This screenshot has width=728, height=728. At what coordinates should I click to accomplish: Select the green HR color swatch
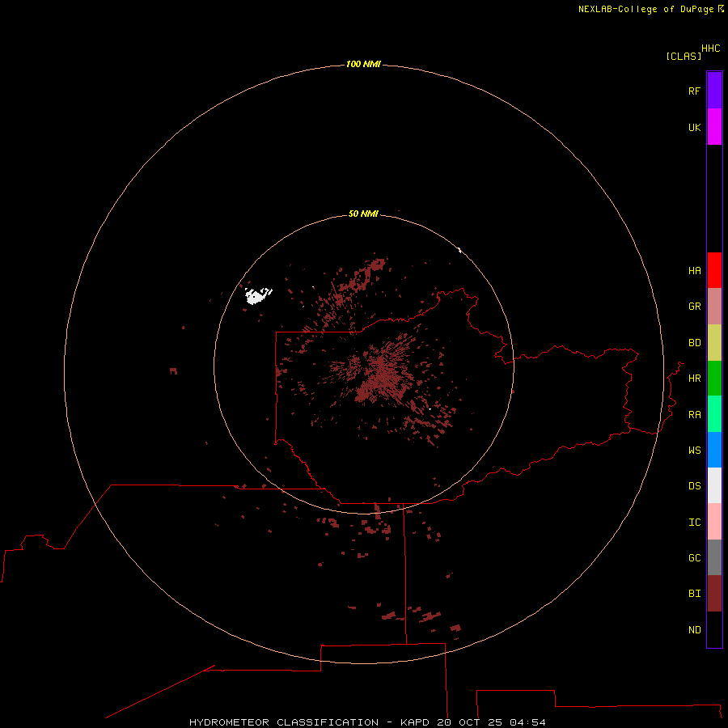[x=714, y=379]
